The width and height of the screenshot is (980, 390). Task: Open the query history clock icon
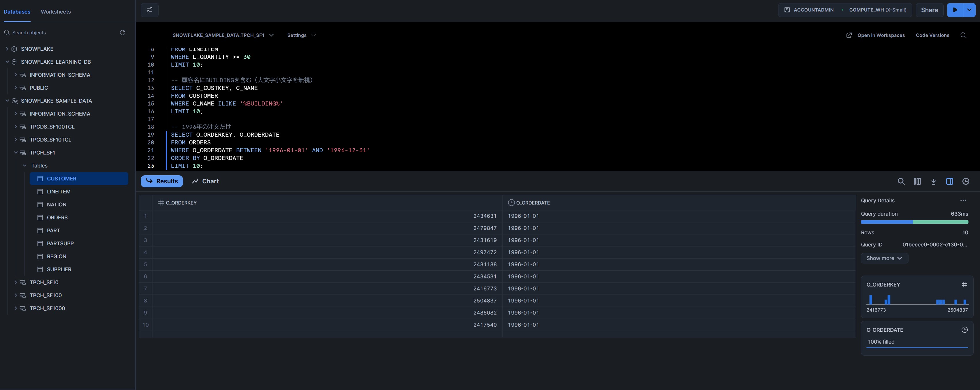pos(966,182)
